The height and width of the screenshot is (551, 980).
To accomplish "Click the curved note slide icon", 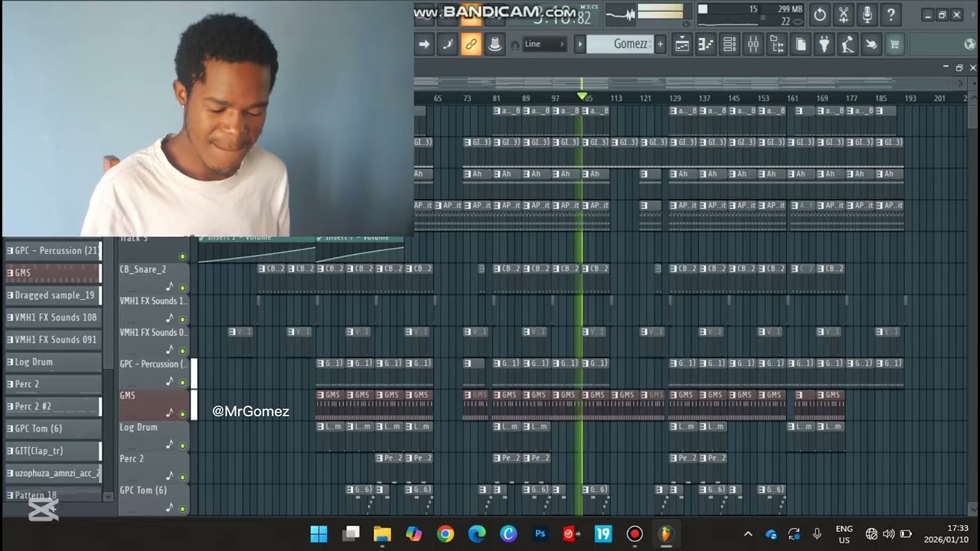I will point(447,44).
